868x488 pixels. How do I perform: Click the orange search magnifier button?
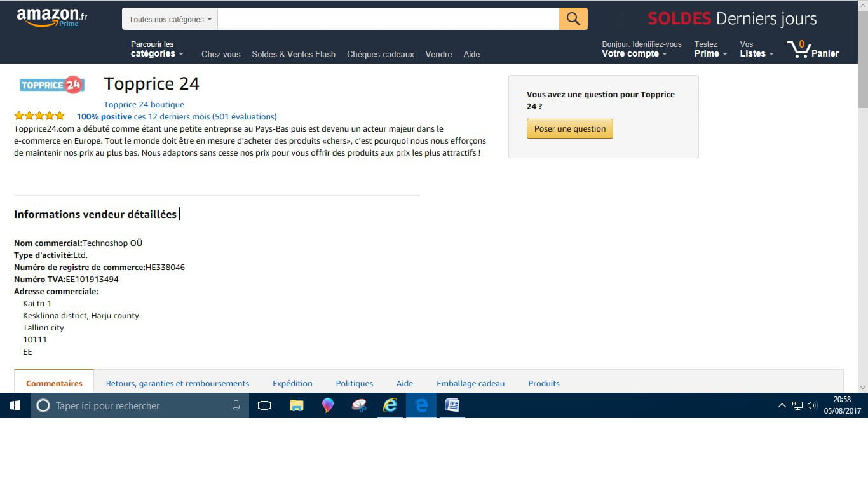click(x=573, y=19)
